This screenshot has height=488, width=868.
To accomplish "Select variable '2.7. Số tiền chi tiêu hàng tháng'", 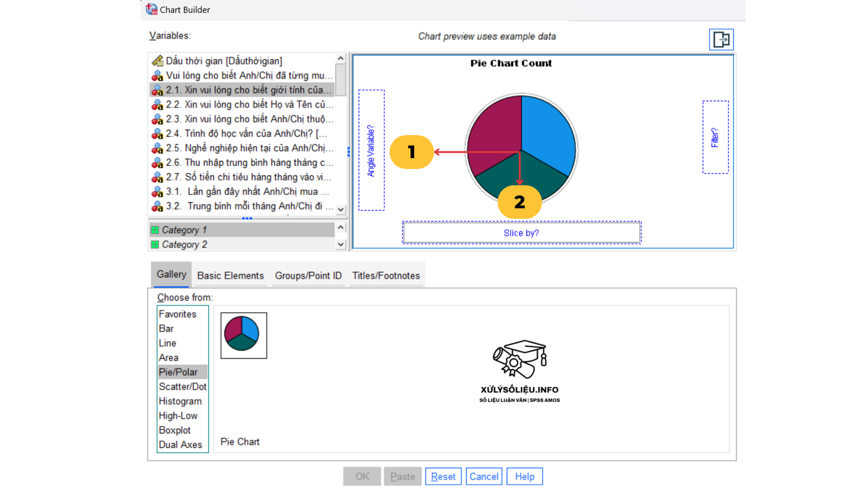I will [x=242, y=177].
